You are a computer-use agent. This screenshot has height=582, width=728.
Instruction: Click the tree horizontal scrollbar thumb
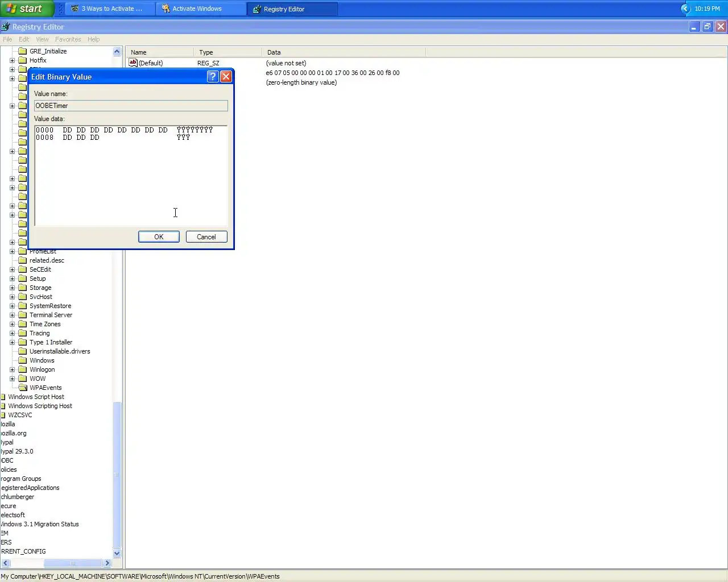coord(73,563)
